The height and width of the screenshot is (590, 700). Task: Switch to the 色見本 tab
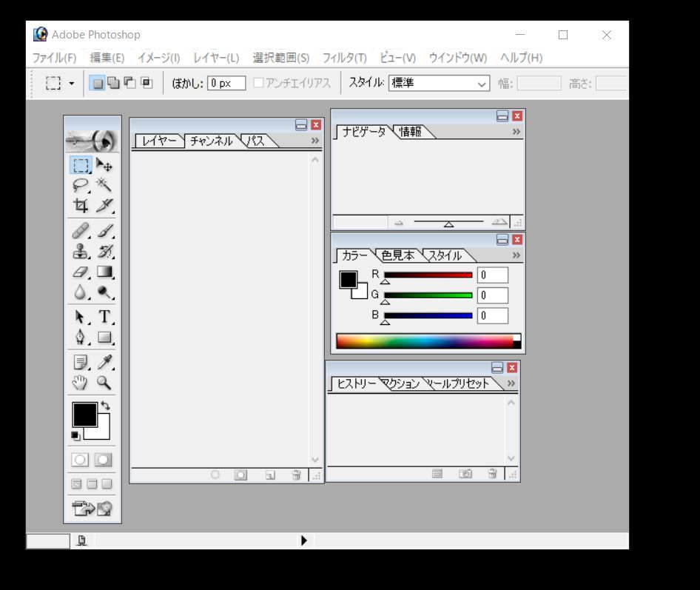(x=398, y=255)
